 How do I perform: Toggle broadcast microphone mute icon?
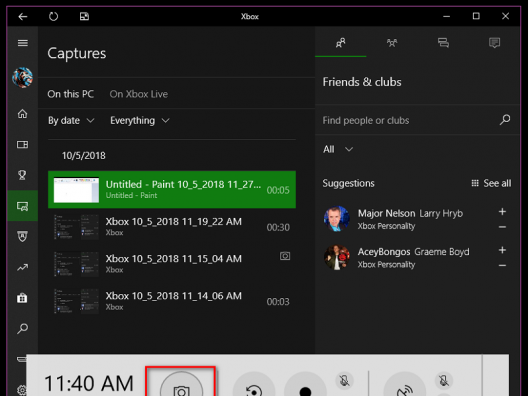(x=444, y=380)
